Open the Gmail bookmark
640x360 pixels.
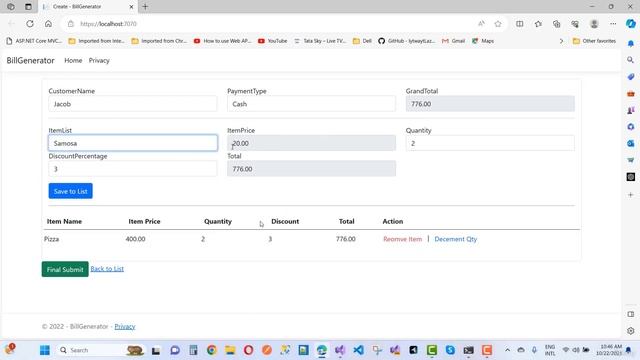coord(453,41)
